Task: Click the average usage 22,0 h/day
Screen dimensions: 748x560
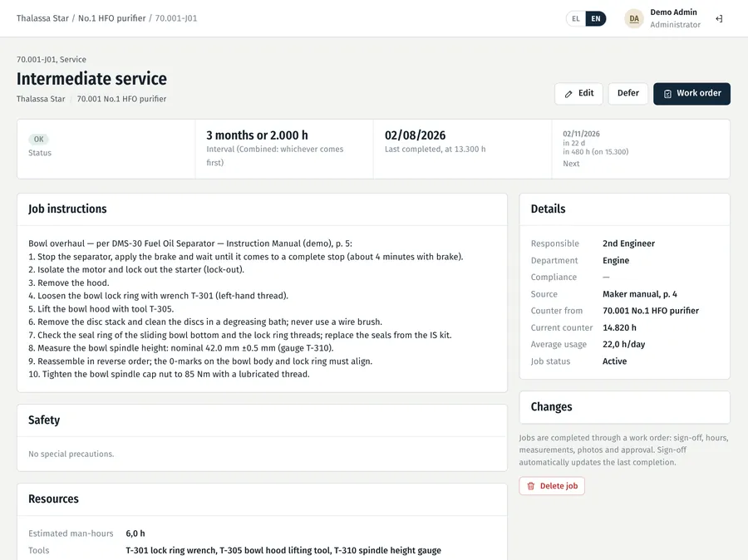Action: click(x=623, y=345)
